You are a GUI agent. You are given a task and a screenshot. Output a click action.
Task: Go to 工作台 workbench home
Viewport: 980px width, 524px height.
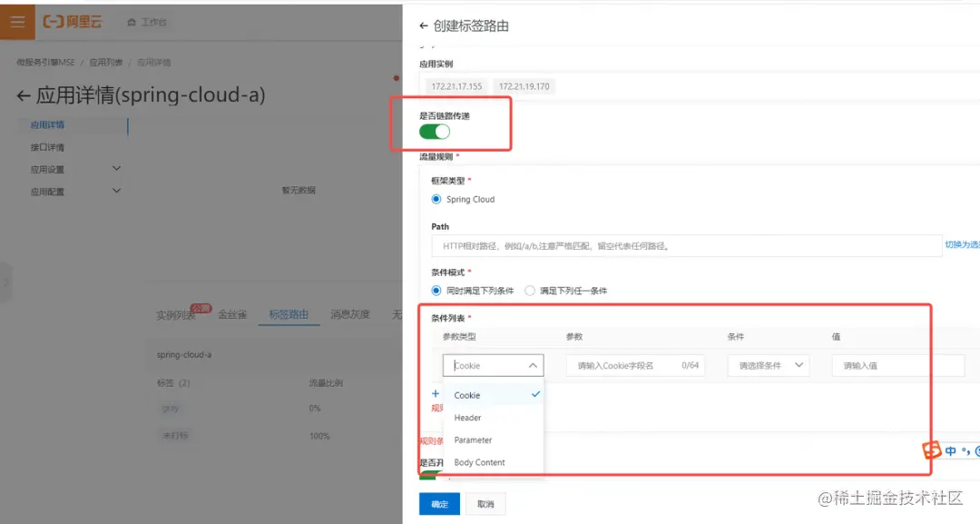point(147,22)
